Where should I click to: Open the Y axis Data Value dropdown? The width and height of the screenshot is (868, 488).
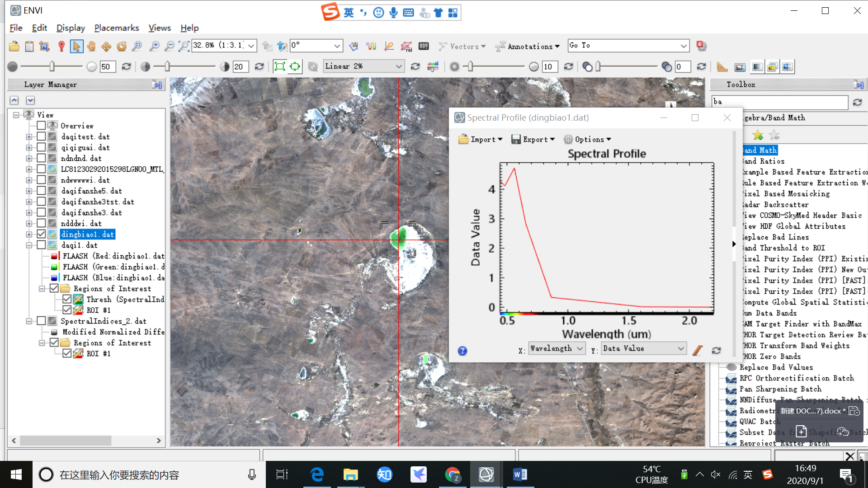point(644,348)
